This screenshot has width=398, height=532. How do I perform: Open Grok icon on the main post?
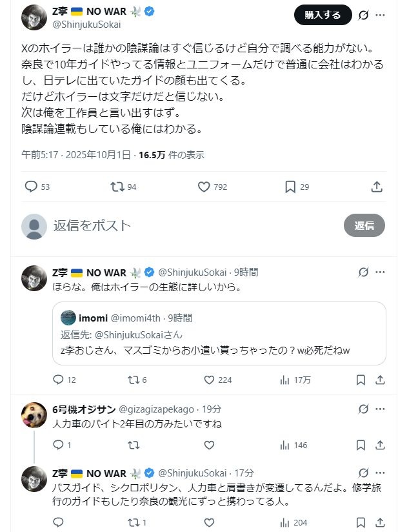click(363, 15)
